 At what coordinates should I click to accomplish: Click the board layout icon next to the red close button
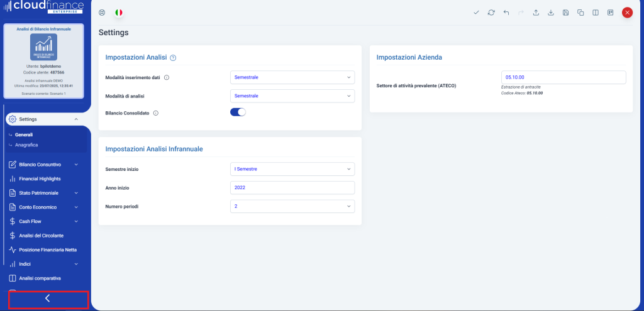pyautogui.click(x=610, y=13)
